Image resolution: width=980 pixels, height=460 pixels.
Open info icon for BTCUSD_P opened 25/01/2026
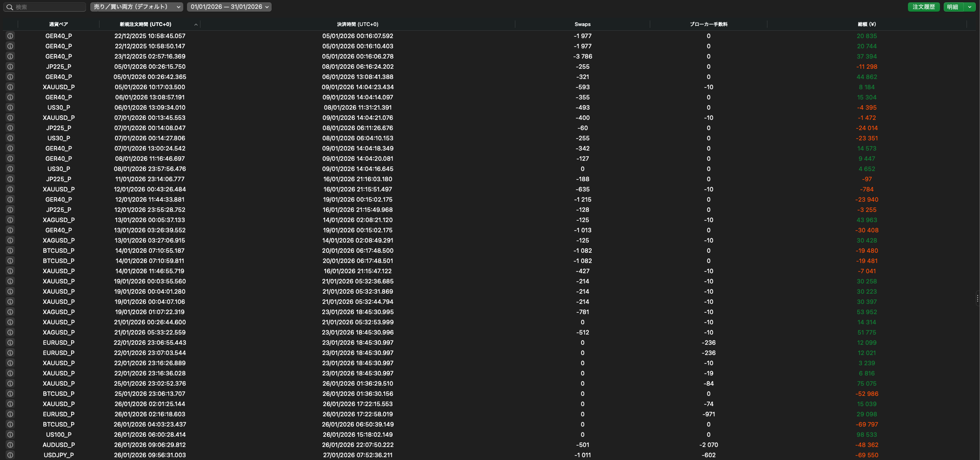[x=10, y=394]
